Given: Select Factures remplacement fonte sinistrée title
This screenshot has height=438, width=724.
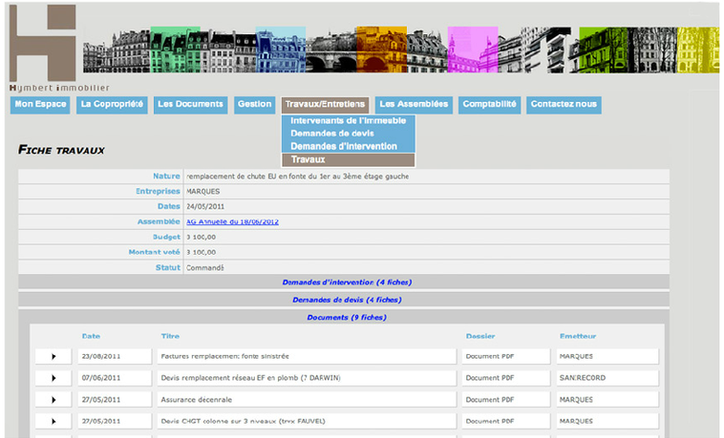Looking at the screenshot, I should pyautogui.click(x=306, y=356).
